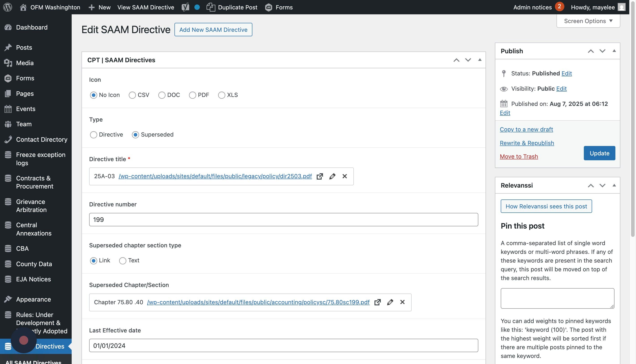636x364 pixels.
Task: Select Text for superseded chapter section type
Action: click(122, 261)
